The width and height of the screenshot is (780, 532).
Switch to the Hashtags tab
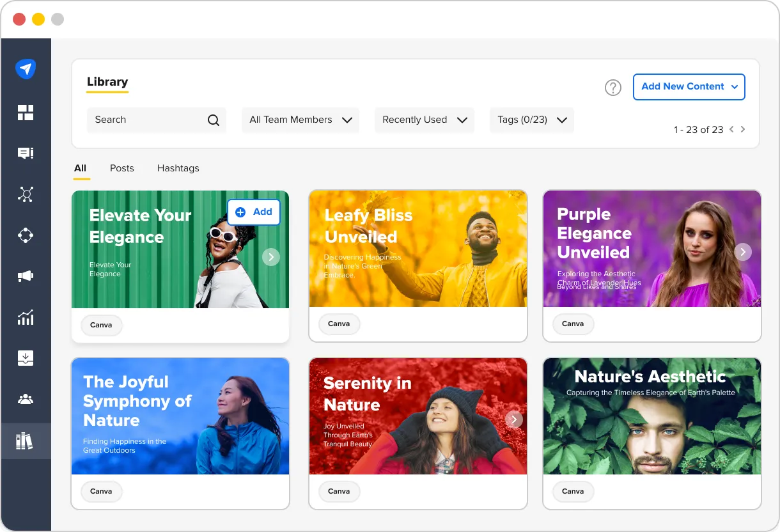(x=178, y=168)
